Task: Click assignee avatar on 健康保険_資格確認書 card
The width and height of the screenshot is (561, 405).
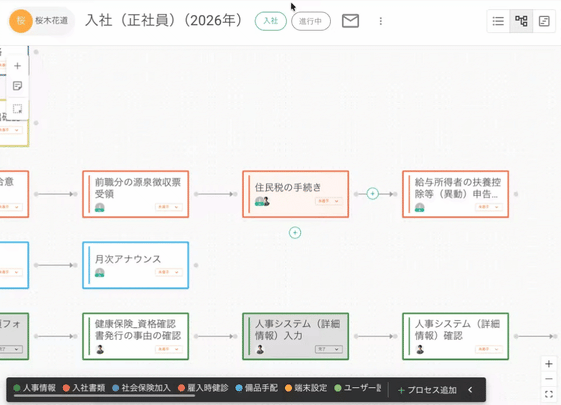Action: click(x=100, y=349)
